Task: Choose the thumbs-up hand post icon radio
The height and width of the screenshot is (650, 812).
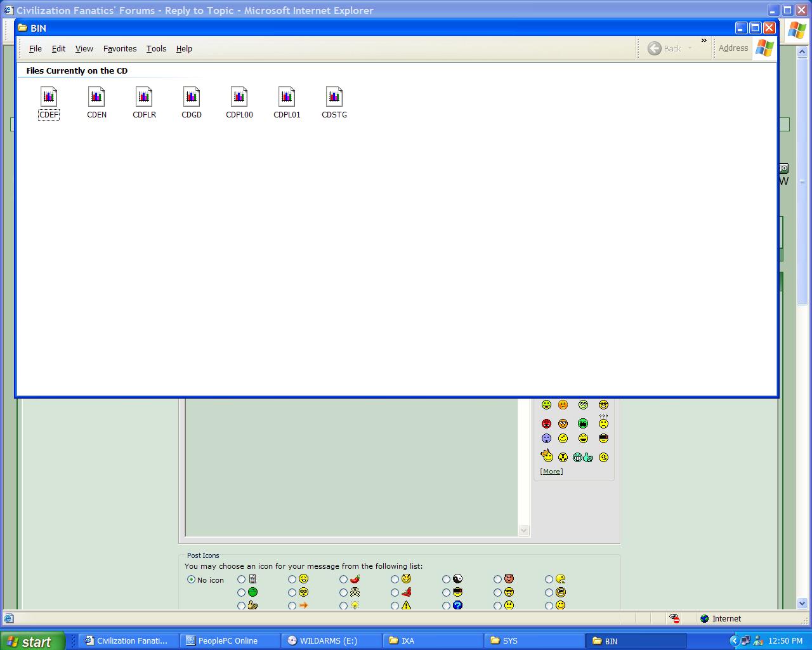Action: 241,606
